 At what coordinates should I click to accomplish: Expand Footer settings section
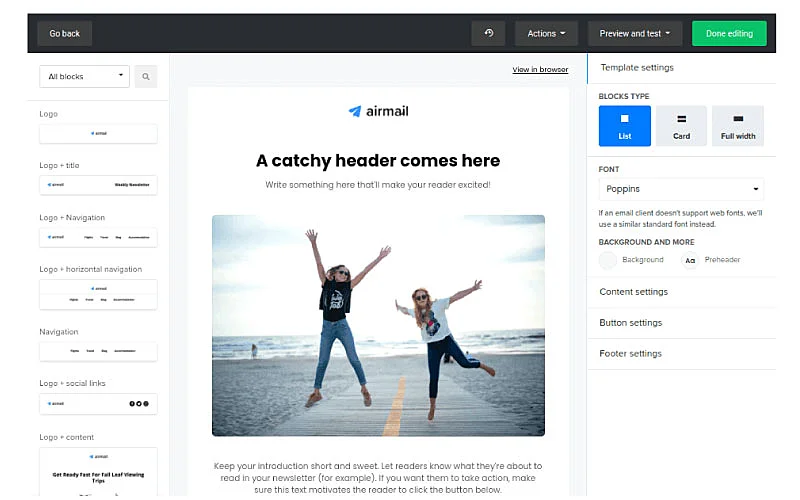[681, 354]
